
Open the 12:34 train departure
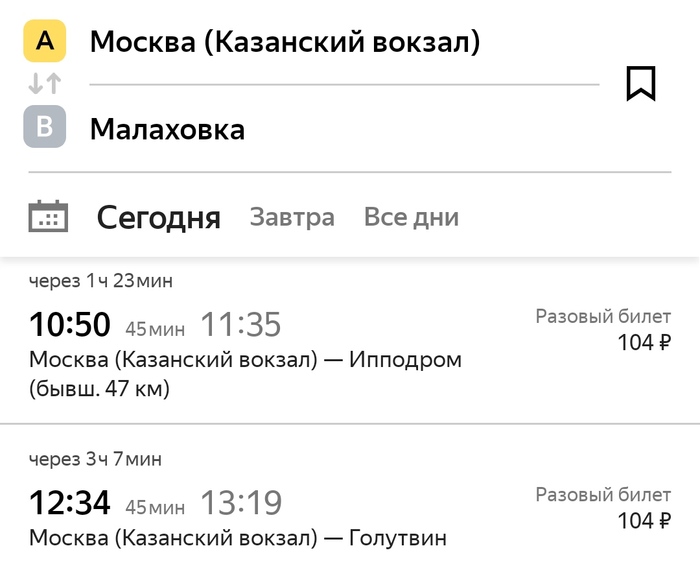69,503
